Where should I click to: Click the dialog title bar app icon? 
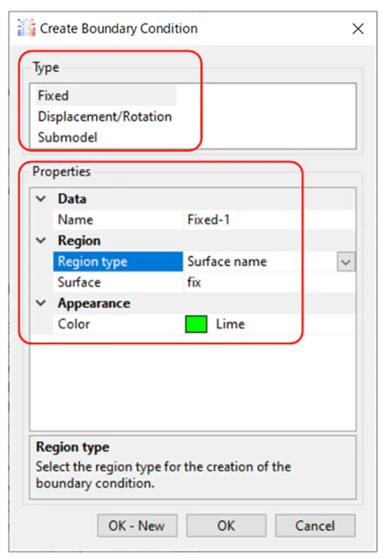click(x=26, y=28)
